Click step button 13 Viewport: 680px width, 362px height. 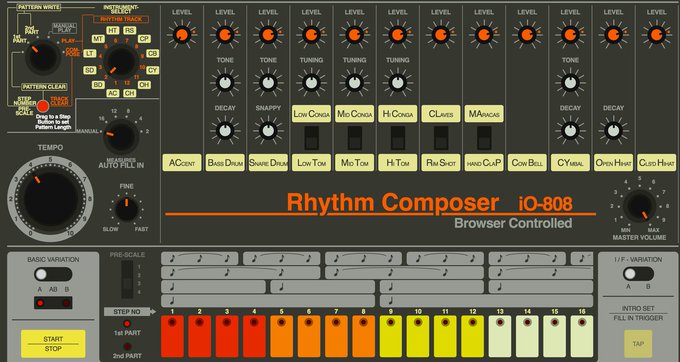500,336
